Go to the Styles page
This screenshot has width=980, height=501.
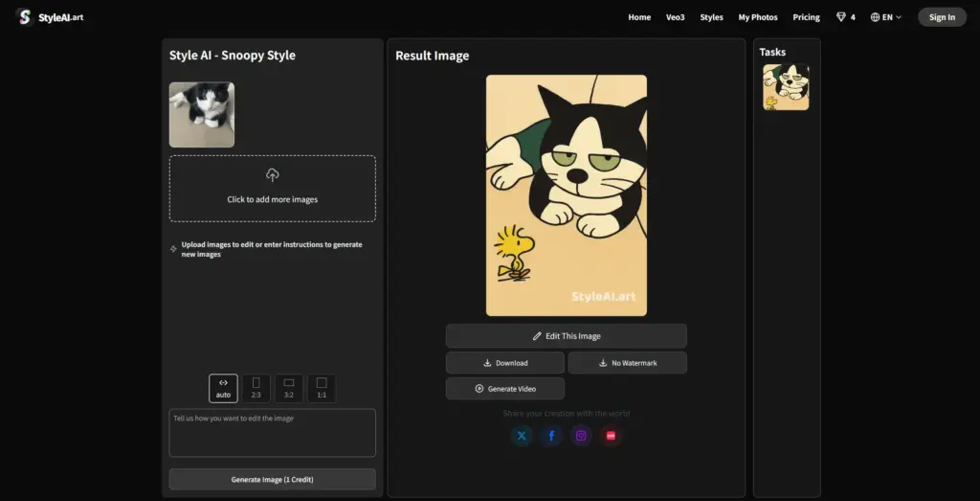(711, 17)
